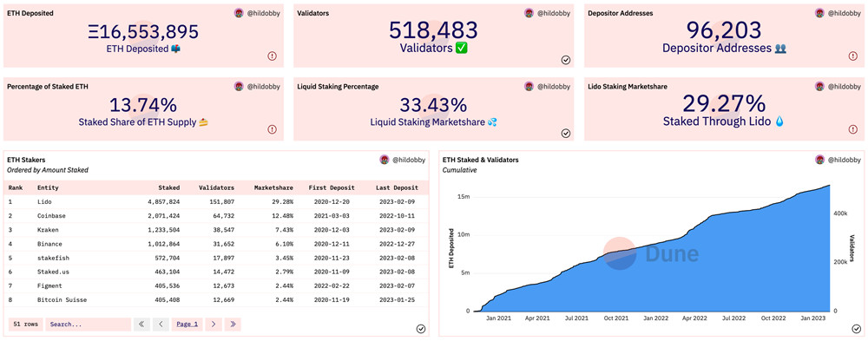Click checkmark icon on Liquid Staking Percentage card

566,133
